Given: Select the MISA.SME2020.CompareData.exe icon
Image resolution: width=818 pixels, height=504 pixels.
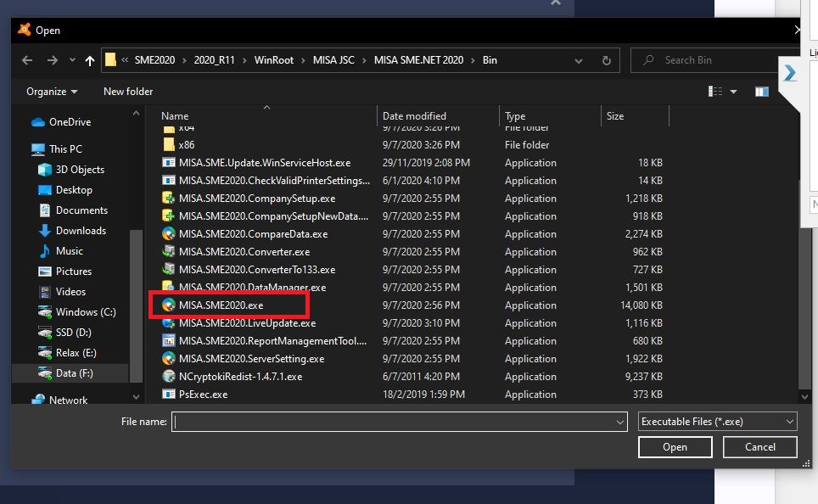Looking at the screenshot, I should pos(169,234).
